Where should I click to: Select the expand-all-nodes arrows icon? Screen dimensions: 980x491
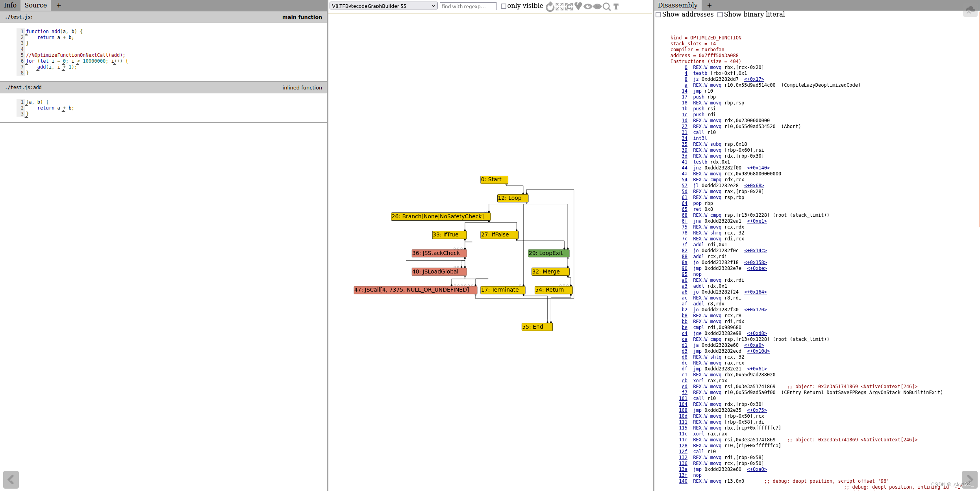click(x=559, y=6)
